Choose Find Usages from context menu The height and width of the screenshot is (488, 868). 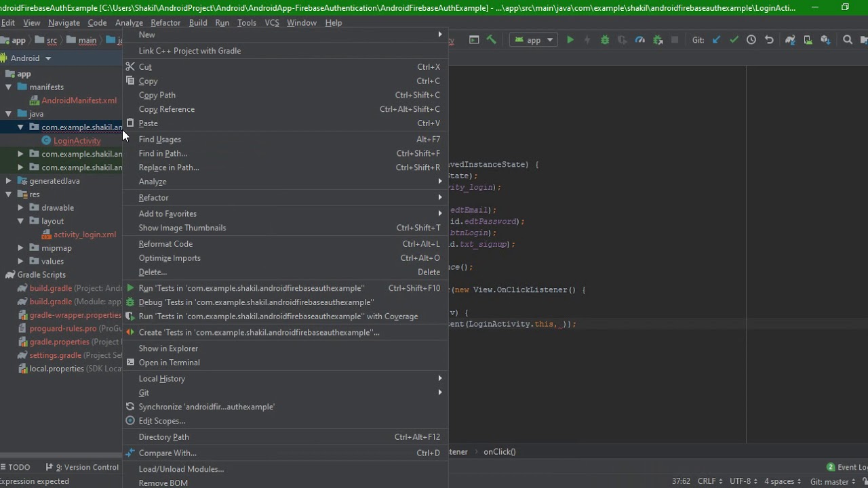[285, 140]
